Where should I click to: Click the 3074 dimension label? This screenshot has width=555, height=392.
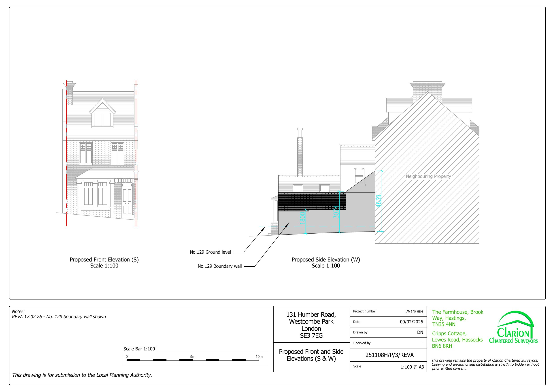pyautogui.click(x=336, y=212)
